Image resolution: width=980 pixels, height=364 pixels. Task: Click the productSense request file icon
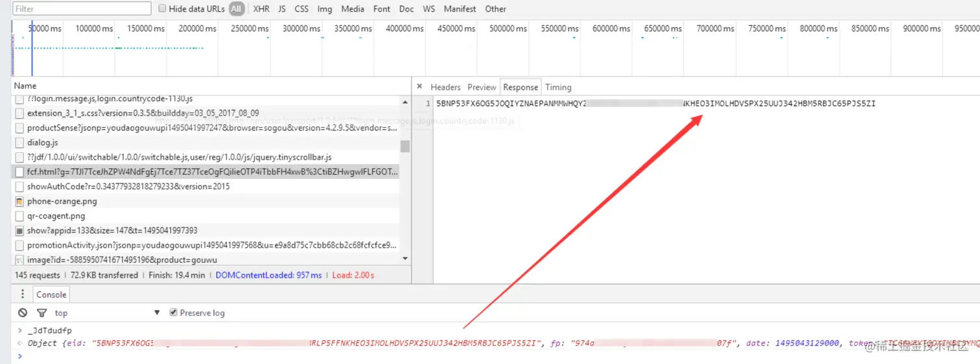tap(19, 128)
